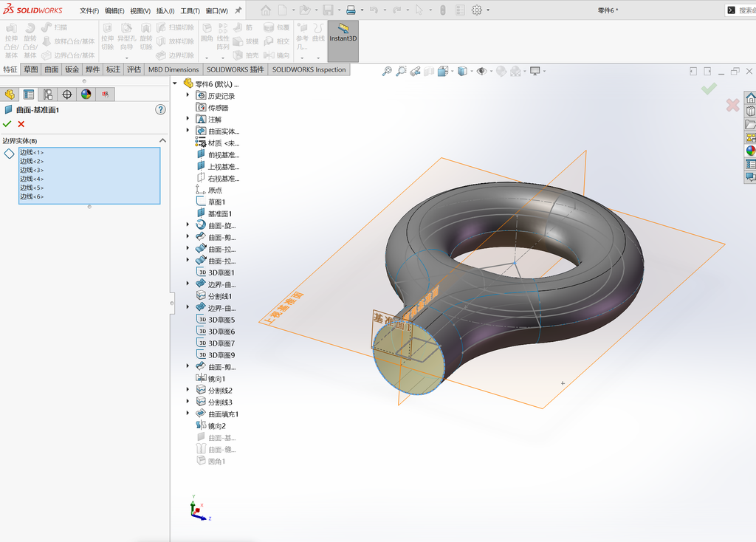
Task: Toggle Hide/Show Items eye icon
Action: click(x=481, y=72)
